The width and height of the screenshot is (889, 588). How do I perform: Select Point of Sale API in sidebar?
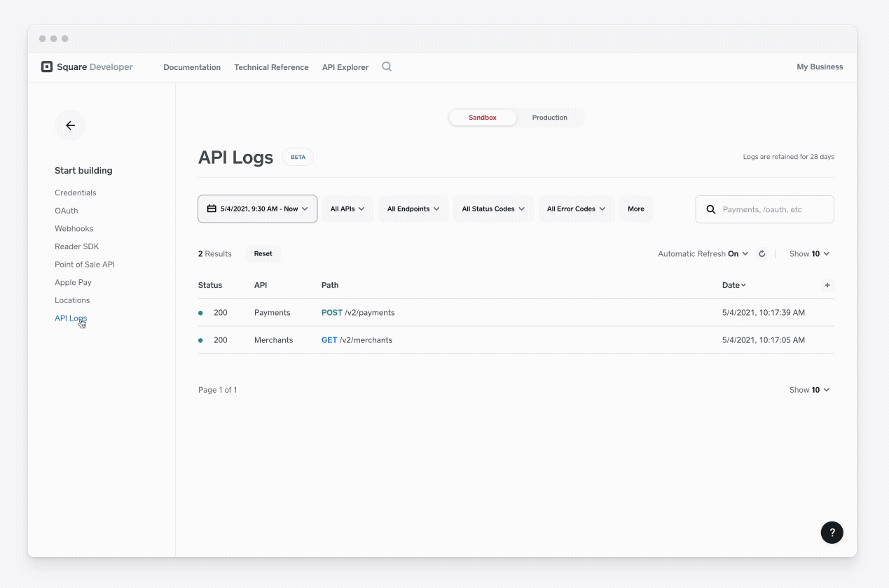(85, 265)
